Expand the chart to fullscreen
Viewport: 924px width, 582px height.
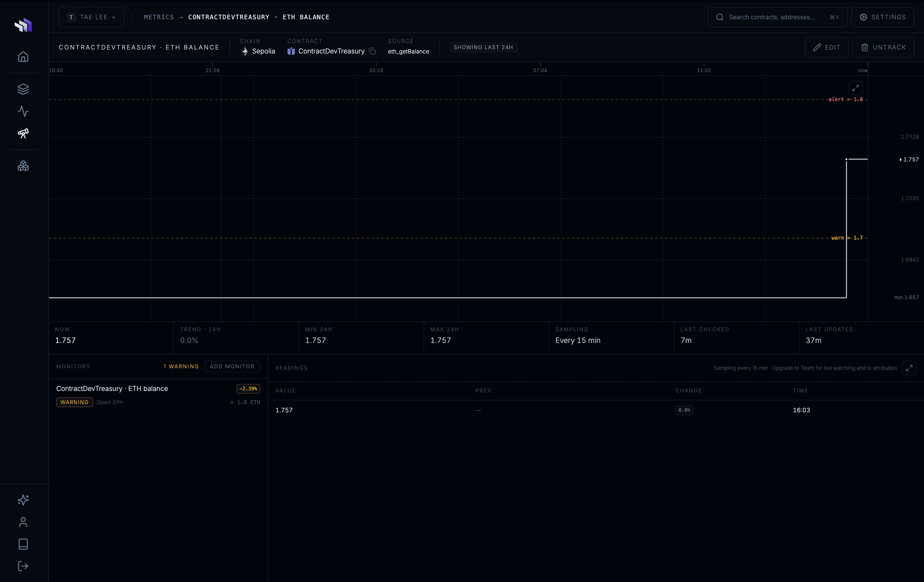coord(855,88)
